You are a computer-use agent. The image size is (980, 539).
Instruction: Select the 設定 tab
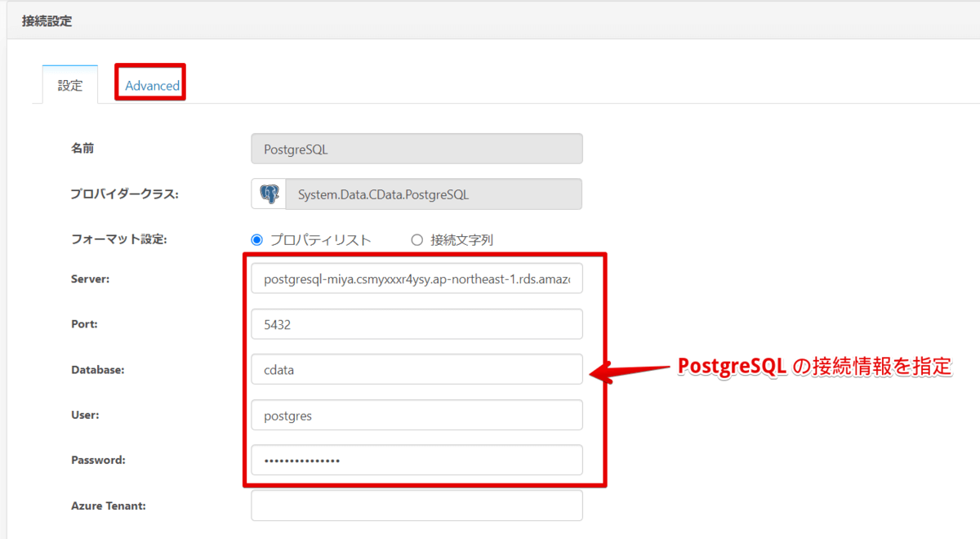70,86
